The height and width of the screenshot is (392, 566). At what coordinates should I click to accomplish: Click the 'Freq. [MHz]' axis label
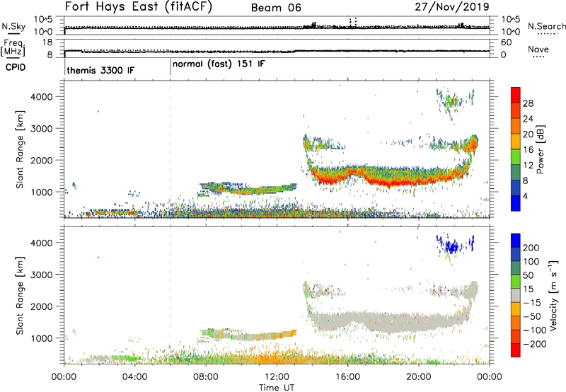point(13,48)
